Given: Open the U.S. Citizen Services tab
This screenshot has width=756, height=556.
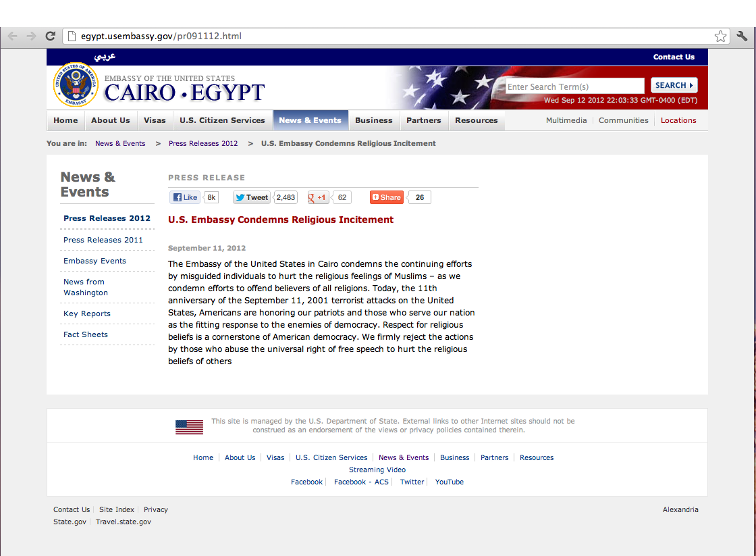Looking at the screenshot, I should [222, 120].
